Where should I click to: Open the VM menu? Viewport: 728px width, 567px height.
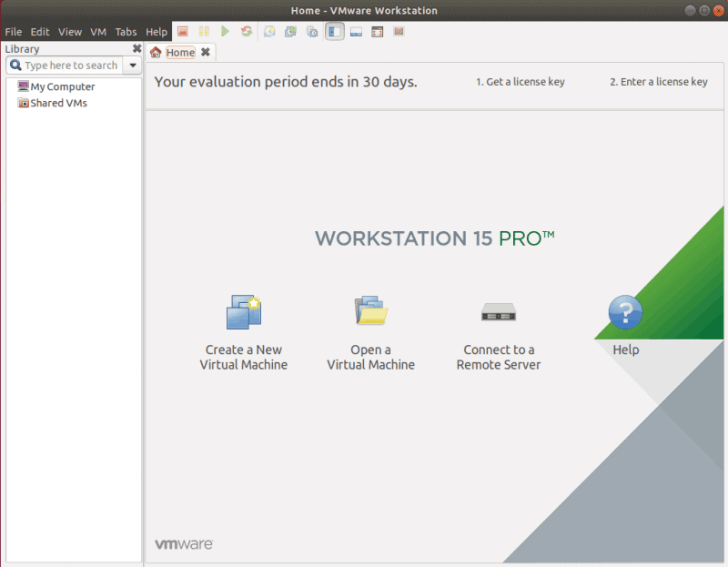click(x=98, y=32)
